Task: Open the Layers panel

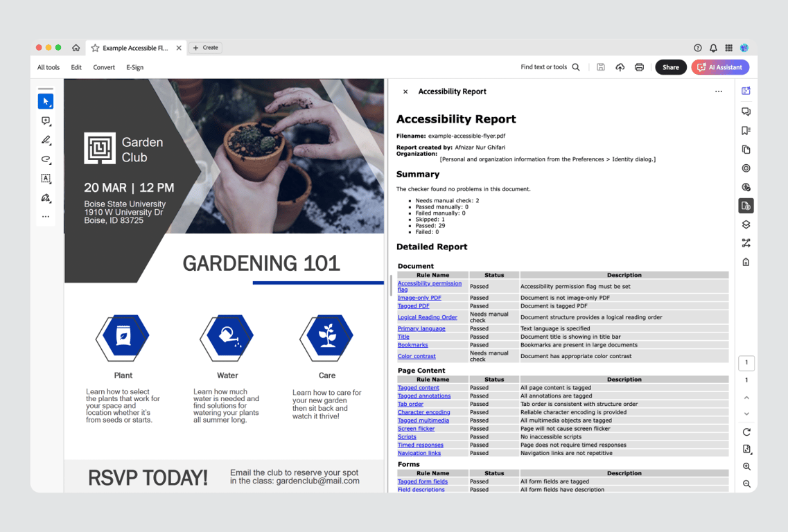Action: 746,224
